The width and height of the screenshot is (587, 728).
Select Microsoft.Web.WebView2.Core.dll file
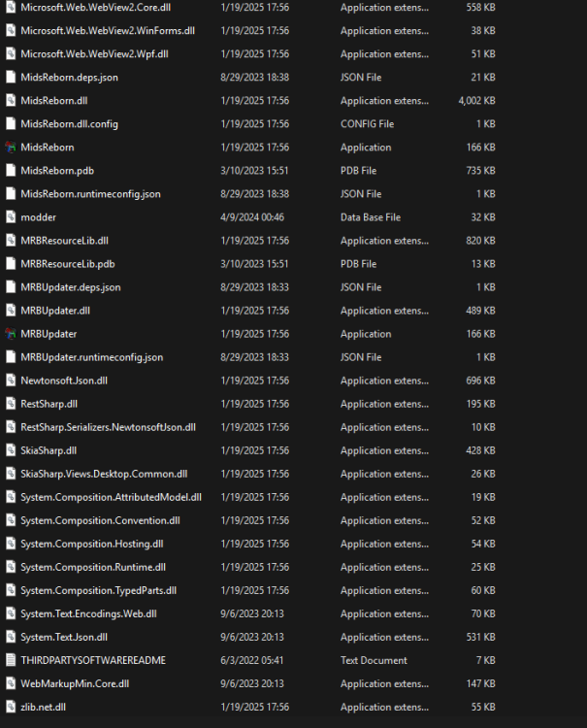[x=95, y=8]
